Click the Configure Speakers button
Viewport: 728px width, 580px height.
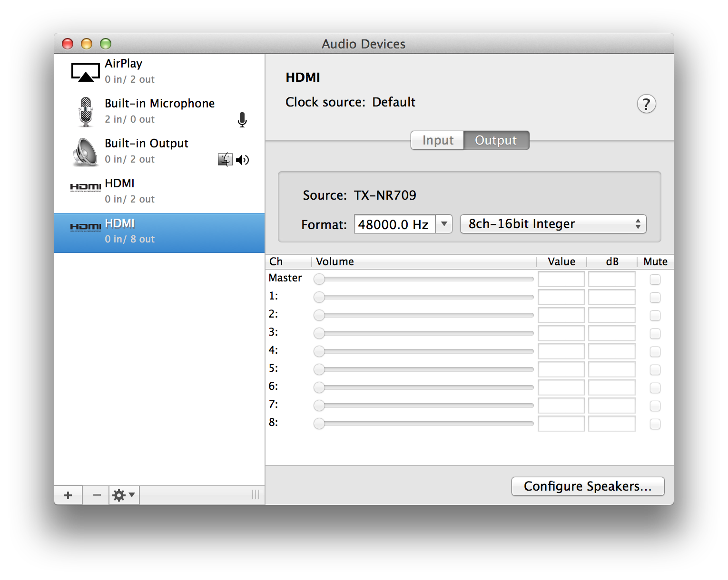coord(588,486)
